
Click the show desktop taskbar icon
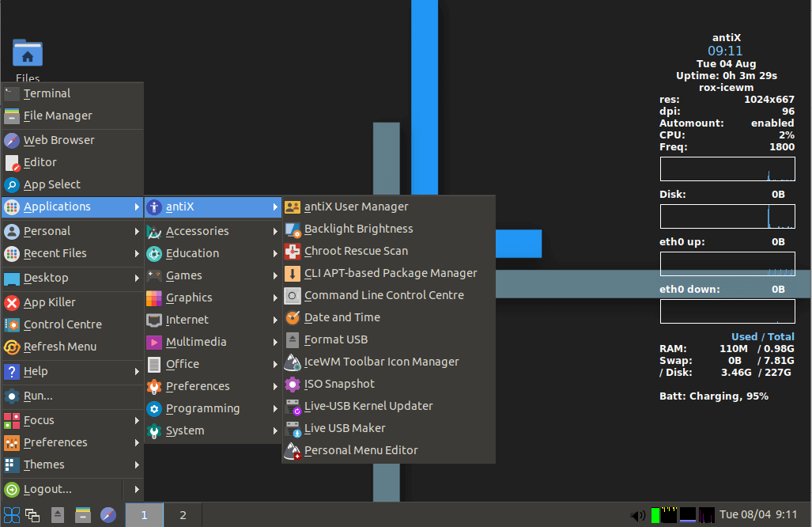pyautogui.click(x=57, y=514)
